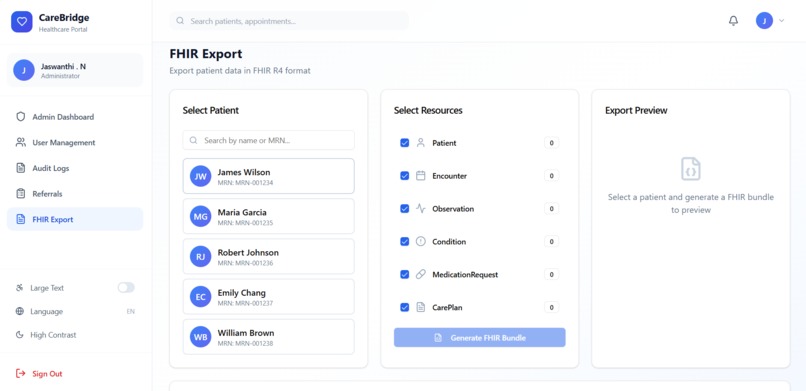Viewport: 806px width, 391px height.
Task: Click the User Management people icon
Action: tap(21, 142)
